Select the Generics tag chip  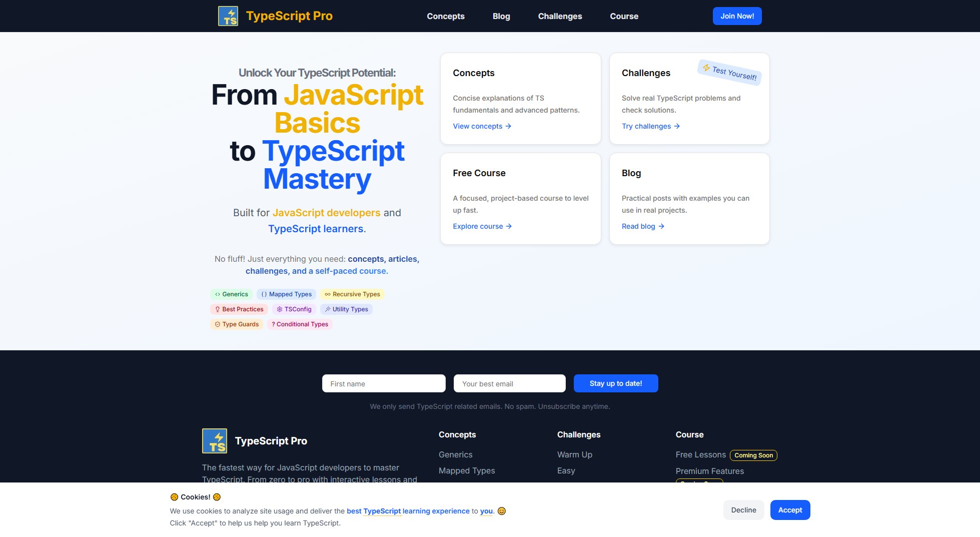point(231,294)
